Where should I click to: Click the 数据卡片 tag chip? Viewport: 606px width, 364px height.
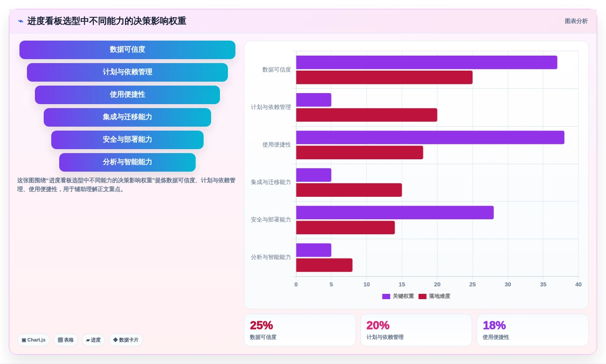coord(126,340)
